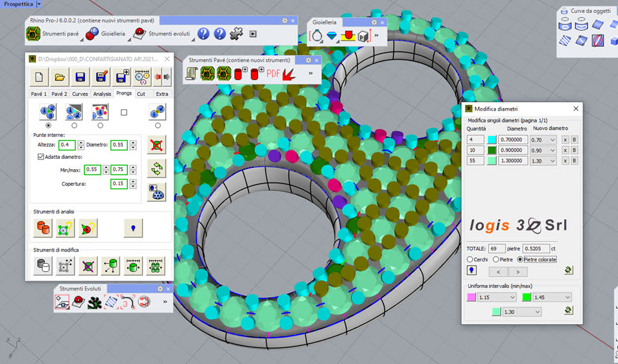Click the pink swatch beside the 1.15 dropdown

[471, 297]
